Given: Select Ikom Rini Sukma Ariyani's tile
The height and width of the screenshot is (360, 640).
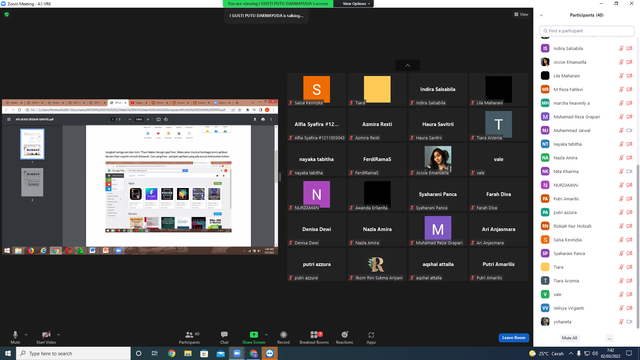Looking at the screenshot, I should [x=377, y=264].
